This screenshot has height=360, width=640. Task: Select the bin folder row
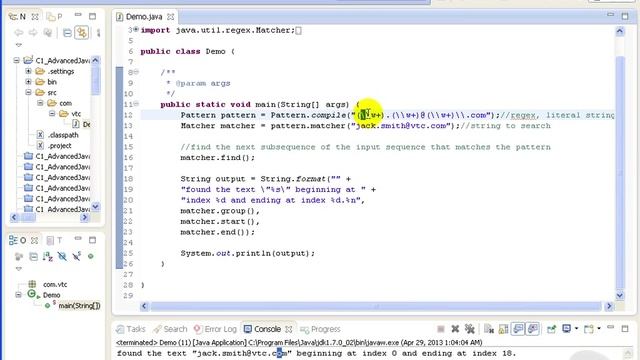(46, 82)
